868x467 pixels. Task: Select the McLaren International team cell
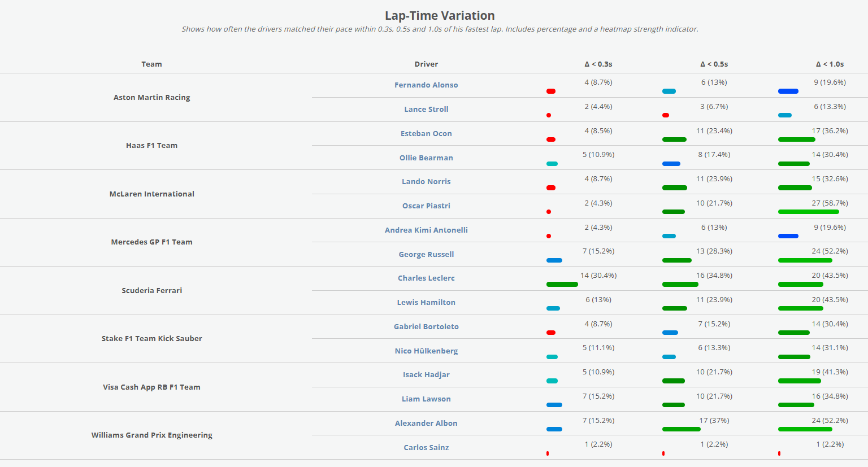pyautogui.click(x=151, y=194)
